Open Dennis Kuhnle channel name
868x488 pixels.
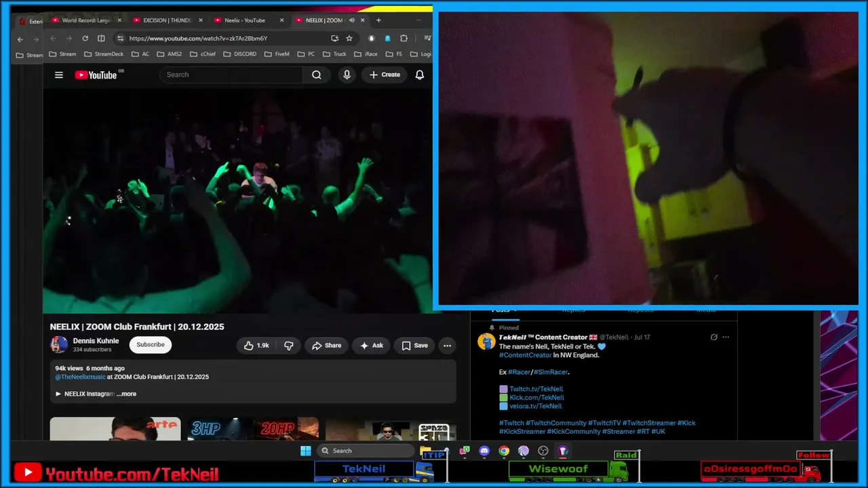96,341
